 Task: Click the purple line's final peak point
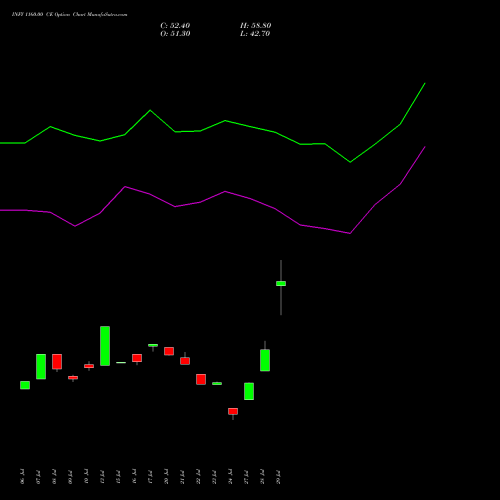click(x=425, y=147)
